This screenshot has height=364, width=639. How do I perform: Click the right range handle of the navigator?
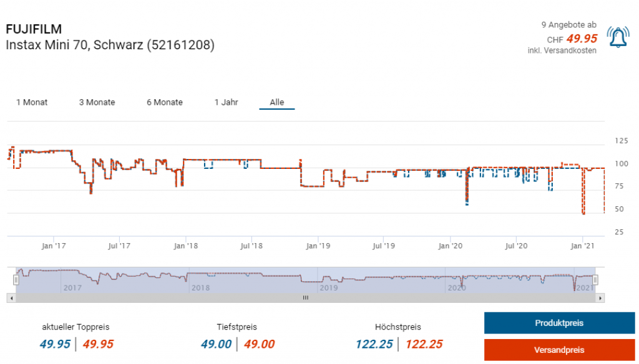[595, 280]
